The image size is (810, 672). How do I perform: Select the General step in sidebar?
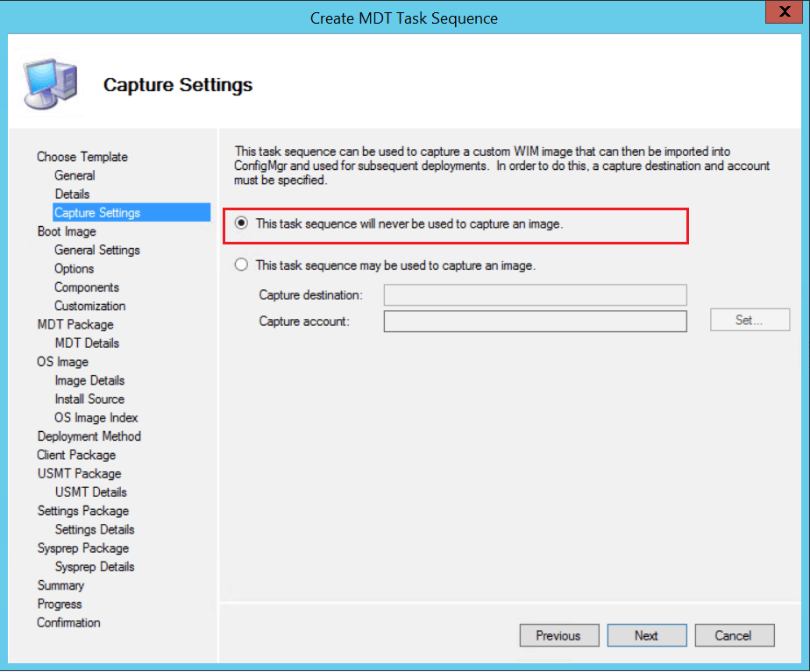tap(75, 175)
